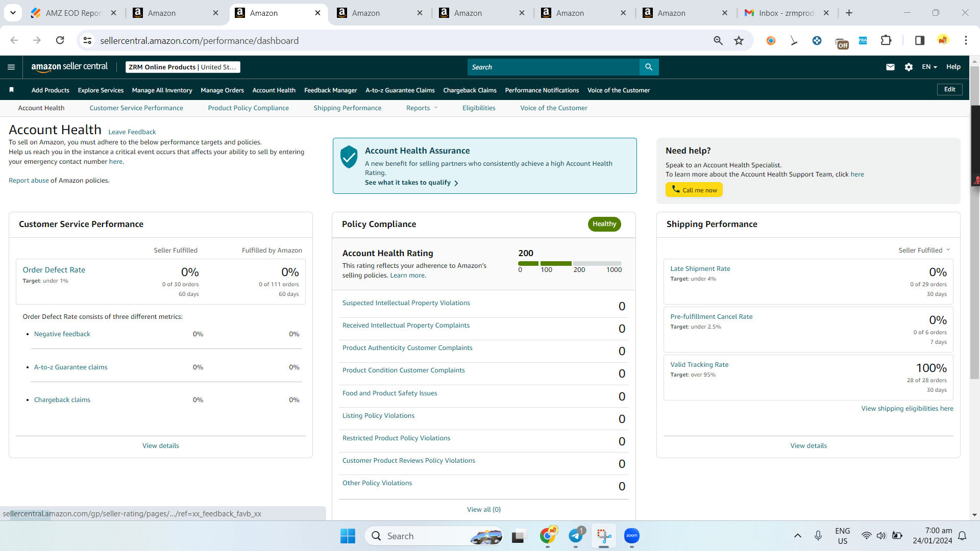
Task: Open Suspected Intellectual Property Violations link
Action: click(x=406, y=303)
